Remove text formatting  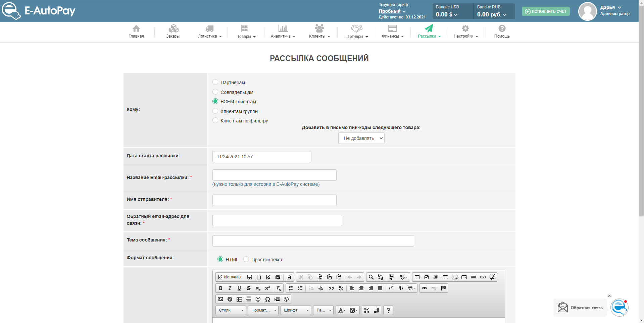click(x=278, y=288)
